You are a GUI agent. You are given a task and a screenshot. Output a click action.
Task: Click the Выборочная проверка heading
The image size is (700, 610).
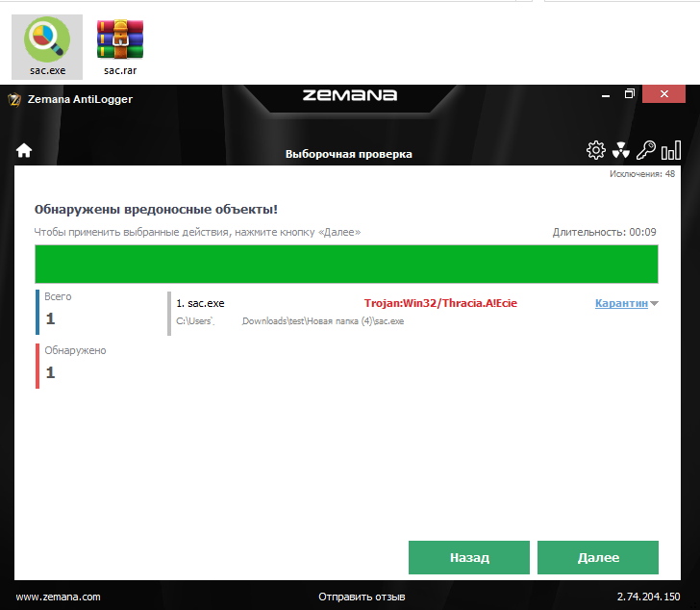tap(349, 154)
